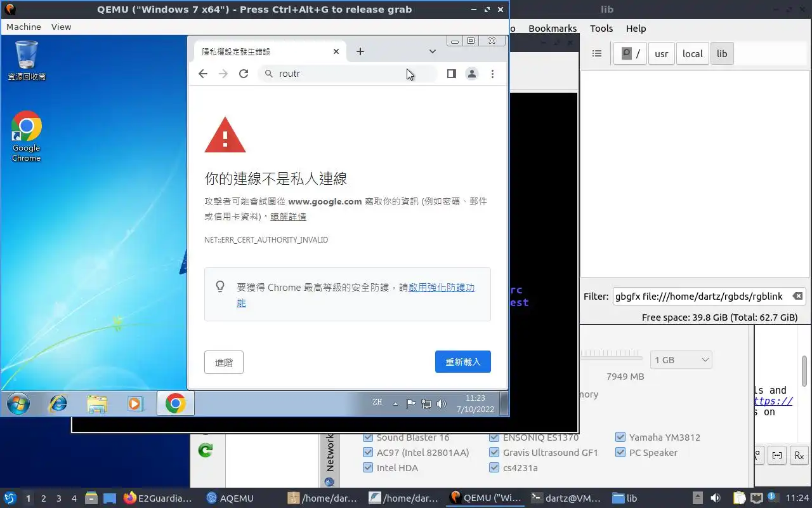Click the green refresh icon in AQEMU
812x508 pixels.
[205, 450]
